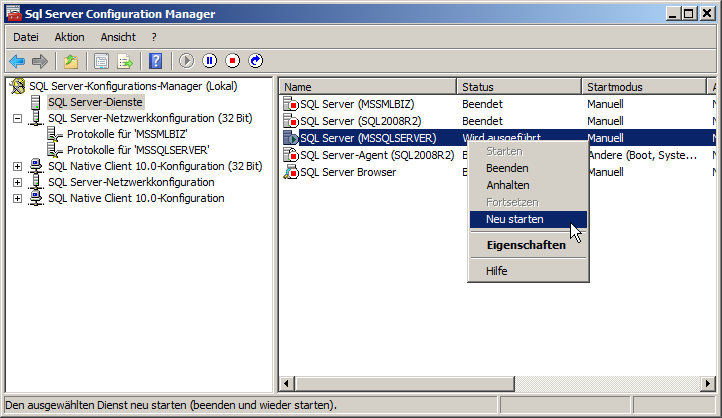
Task: Click the SQL Server (MSSMLBIZ) service icon
Action: (291, 104)
